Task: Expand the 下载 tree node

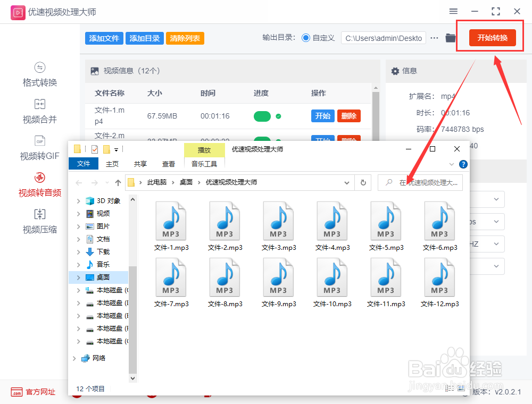Action: coord(78,252)
